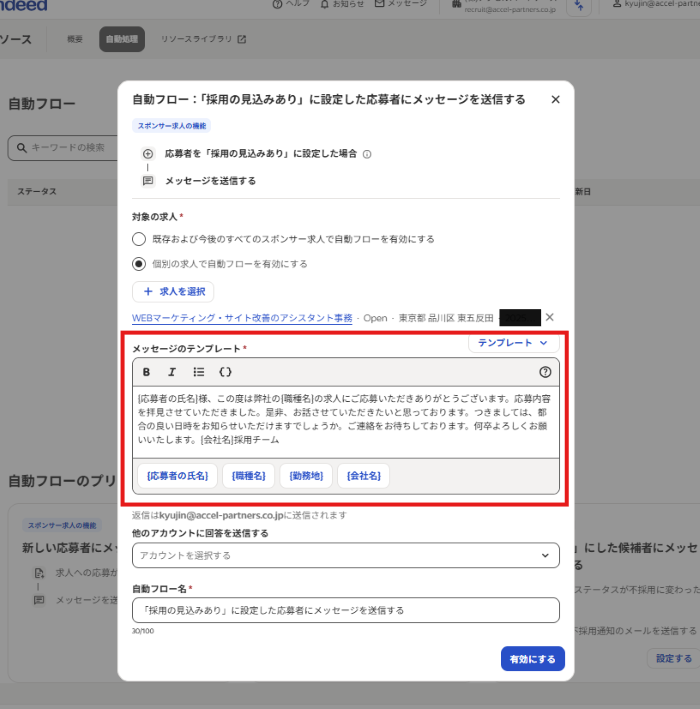Click the 求人を選択 button
The width and height of the screenshot is (700, 709).
(173, 291)
